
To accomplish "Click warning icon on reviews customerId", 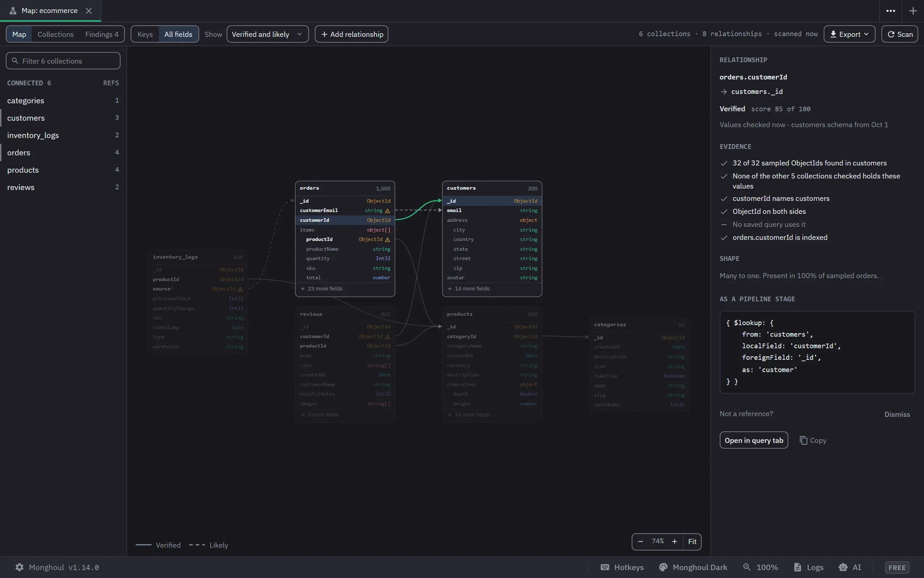I will (387, 336).
